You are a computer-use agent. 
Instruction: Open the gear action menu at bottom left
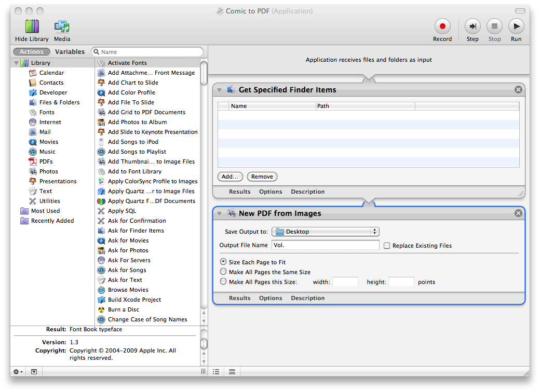click(x=18, y=372)
